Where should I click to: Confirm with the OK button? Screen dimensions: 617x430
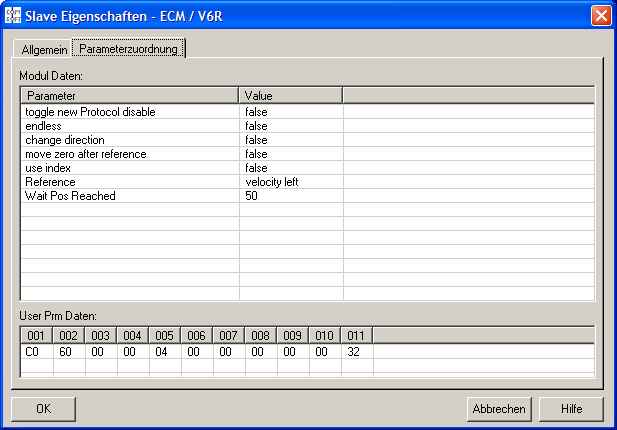[43, 409]
